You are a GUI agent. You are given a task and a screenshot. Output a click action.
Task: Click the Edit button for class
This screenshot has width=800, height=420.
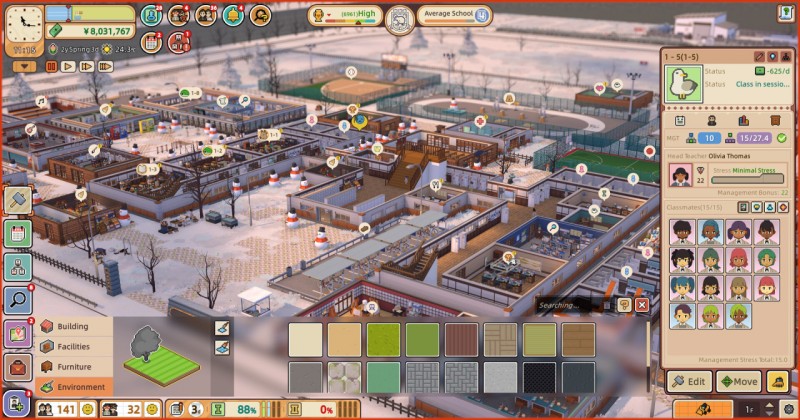689,381
